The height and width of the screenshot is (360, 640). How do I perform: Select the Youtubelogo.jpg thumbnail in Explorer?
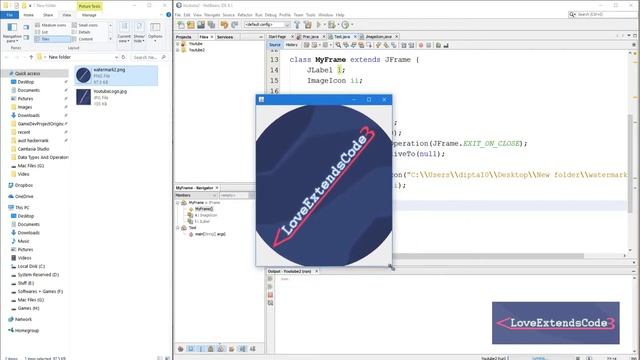click(x=83, y=97)
